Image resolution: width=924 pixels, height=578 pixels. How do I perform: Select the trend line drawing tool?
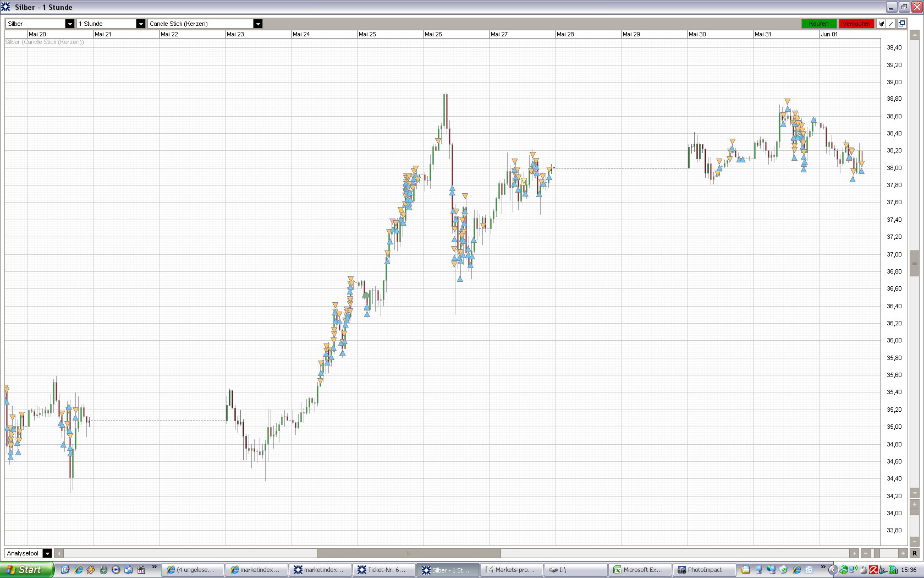(891, 24)
